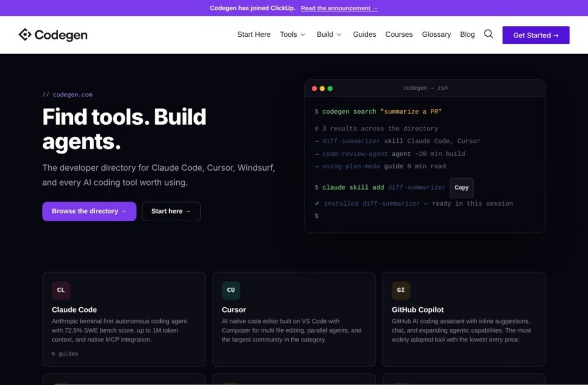This screenshot has width=588, height=385.
Task: Click the red terminal window dot
Action: point(314,88)
